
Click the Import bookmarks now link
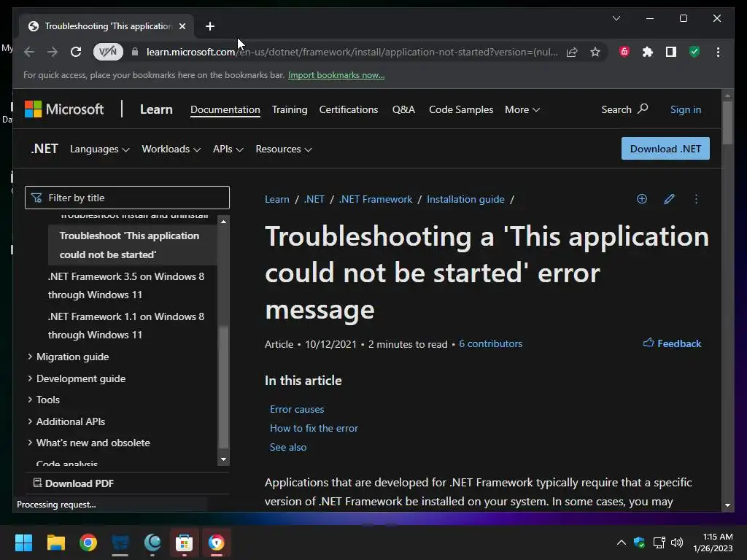(336, 75)
